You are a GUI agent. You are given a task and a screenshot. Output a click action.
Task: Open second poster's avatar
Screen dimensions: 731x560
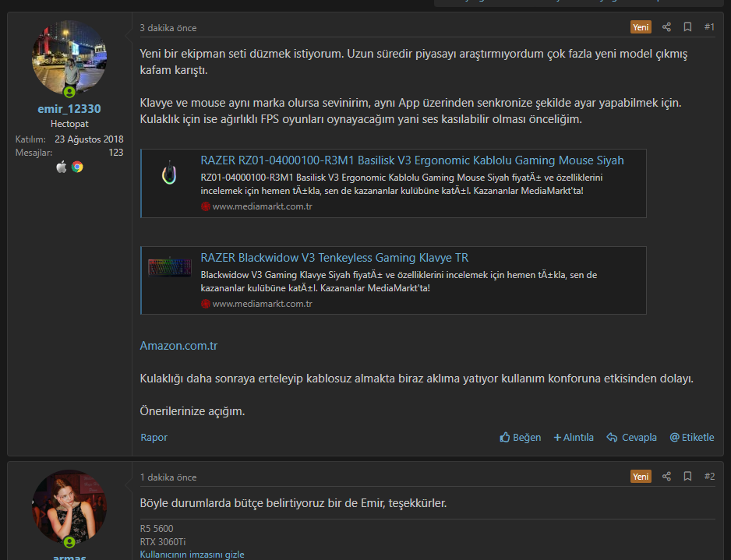69,507
